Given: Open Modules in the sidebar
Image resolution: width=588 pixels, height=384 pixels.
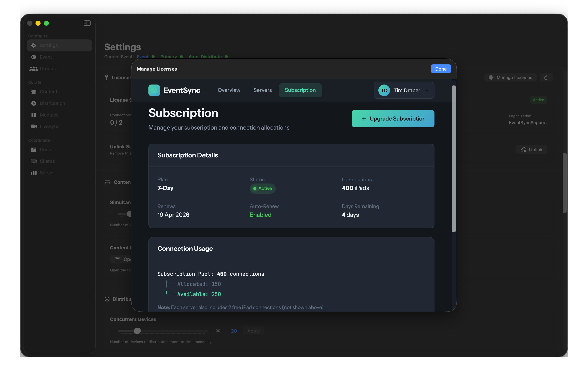Looking at the screenshot, I should [59, 115].
